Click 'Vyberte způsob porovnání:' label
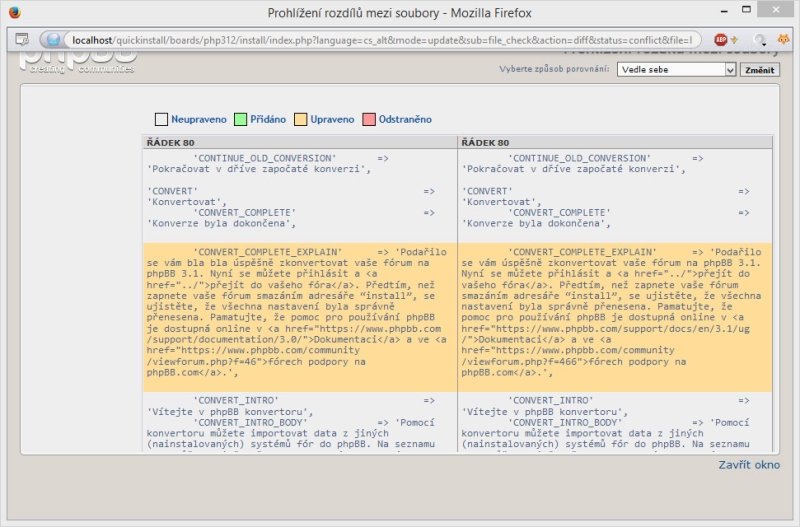Screen dimensions: 800x527 554,69
